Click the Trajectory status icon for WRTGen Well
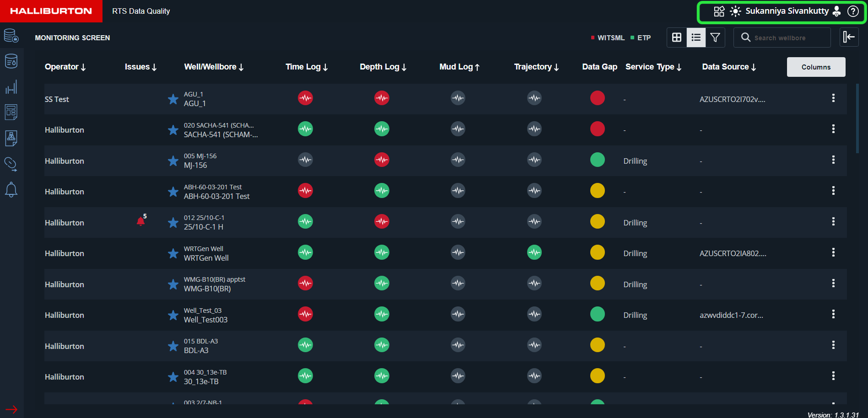868x418 pixels. pos(534,252)
